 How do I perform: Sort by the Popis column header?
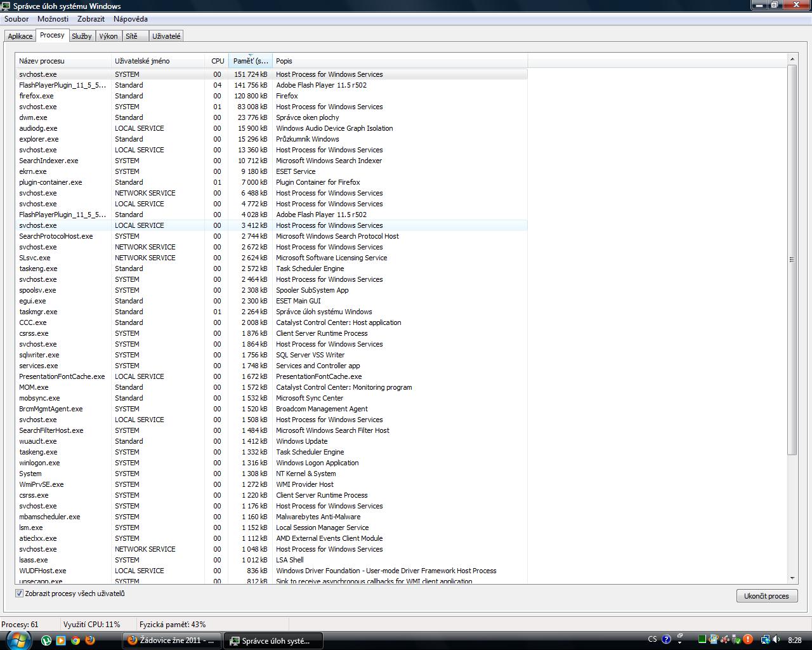click(x=400, y=61)
